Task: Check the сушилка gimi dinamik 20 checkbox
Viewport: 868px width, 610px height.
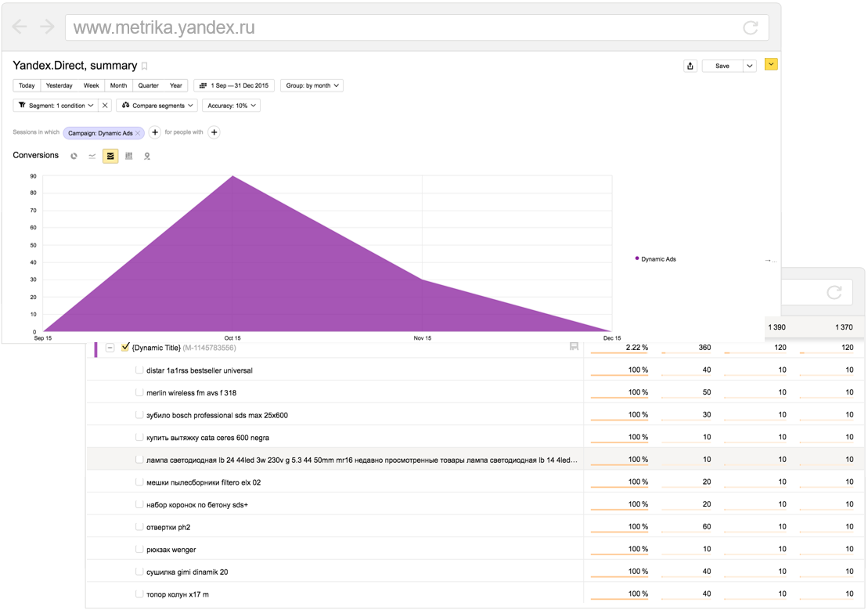Action: (139, 571)
